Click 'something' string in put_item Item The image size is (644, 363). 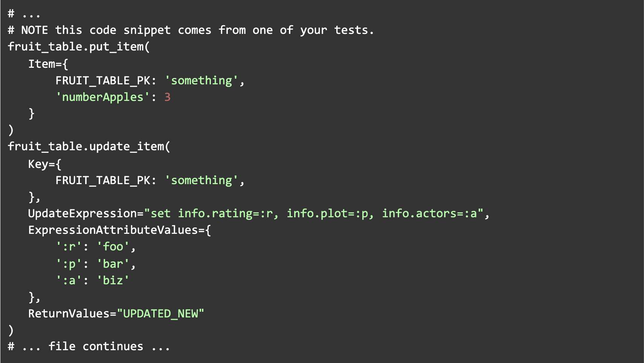point(201,81)
